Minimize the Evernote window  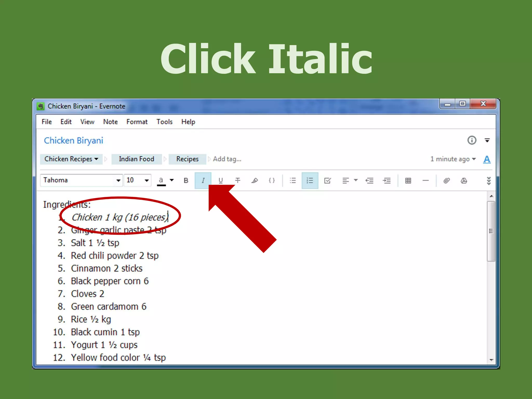click(448, 104)
